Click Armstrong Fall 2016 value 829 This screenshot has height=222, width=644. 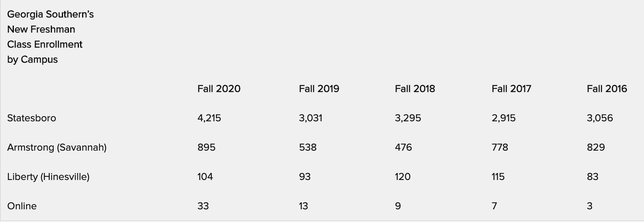click(x=596, y=147)
